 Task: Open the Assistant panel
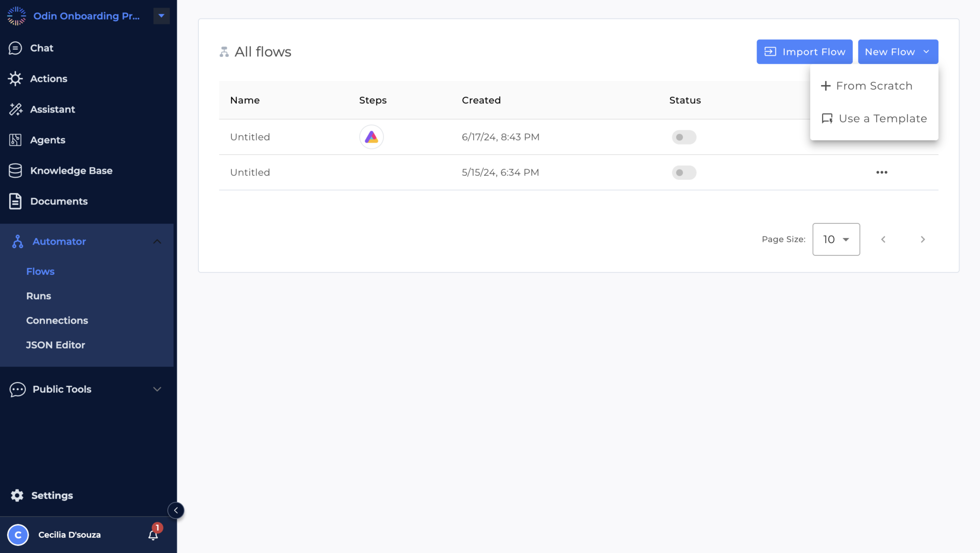coord(53,109)
